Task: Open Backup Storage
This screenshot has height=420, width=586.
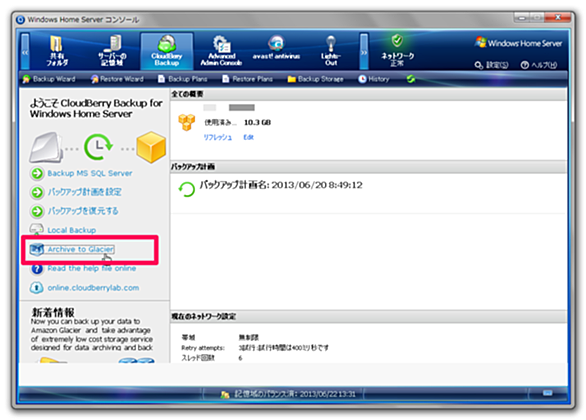Action: pyautogui.click(x=315, y=79)
